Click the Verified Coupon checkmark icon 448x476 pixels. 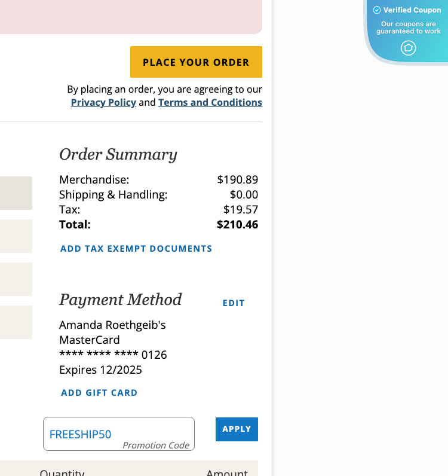[377, 10]
